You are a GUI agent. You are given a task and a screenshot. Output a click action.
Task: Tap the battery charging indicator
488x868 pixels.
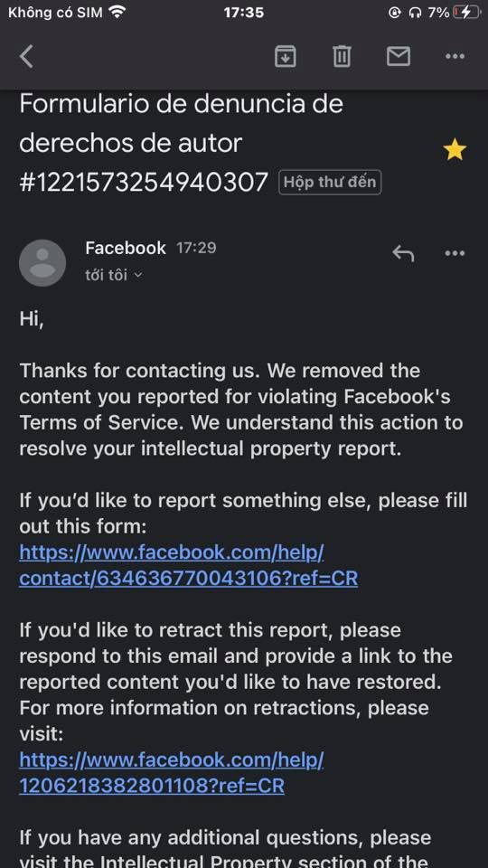[x=465, y=12]
